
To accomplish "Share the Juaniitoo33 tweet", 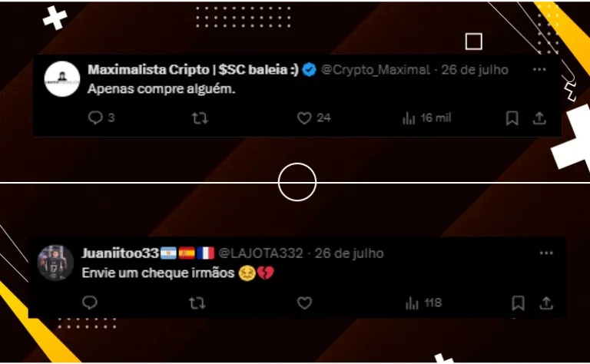I will [546, 303].
